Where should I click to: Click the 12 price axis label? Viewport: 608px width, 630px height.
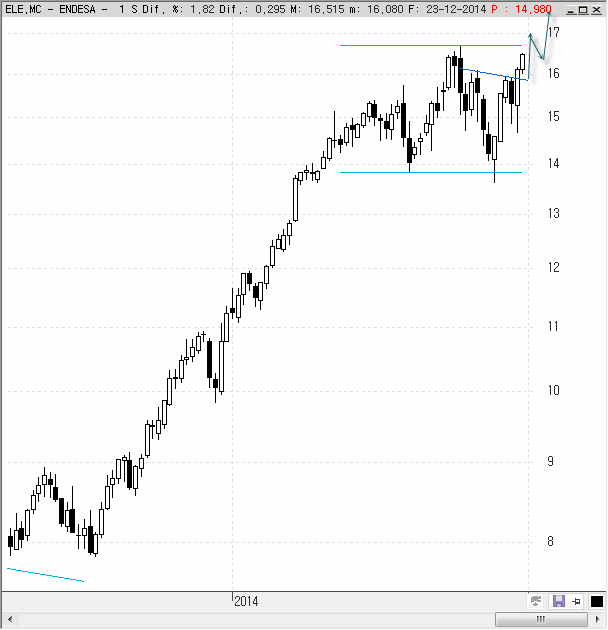[x=554, y=267]
